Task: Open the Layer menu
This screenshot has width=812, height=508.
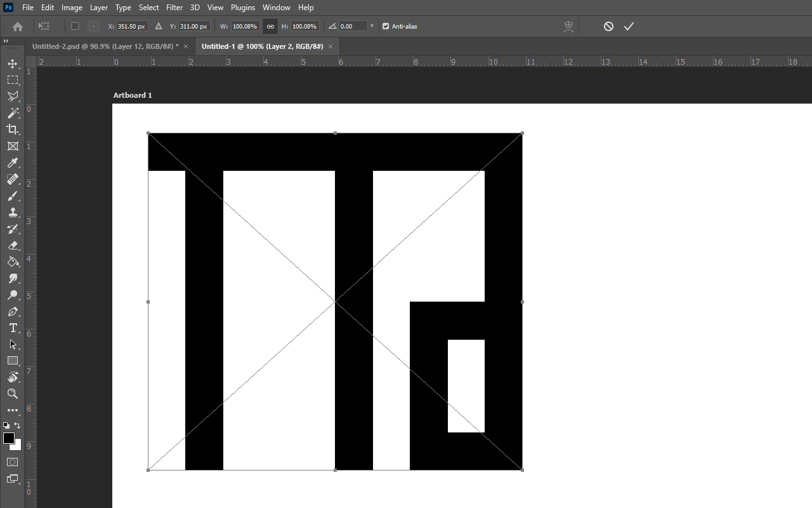Action: [99, 8]
